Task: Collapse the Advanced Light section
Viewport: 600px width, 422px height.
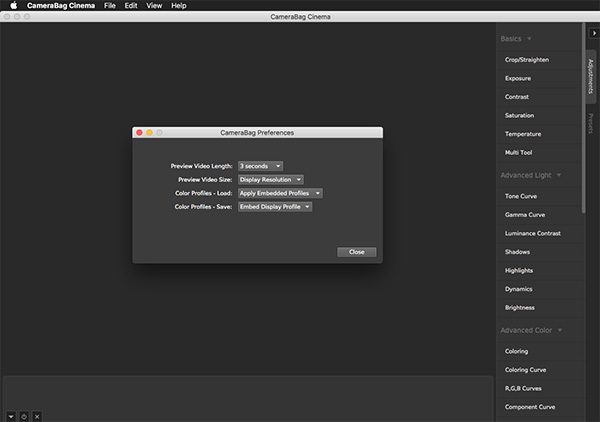Action: click(x=531, y=175)
